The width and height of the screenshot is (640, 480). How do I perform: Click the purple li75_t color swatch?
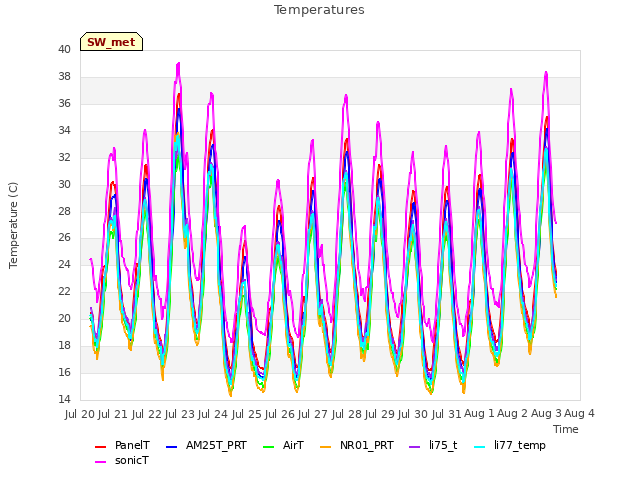click(415, 447)
